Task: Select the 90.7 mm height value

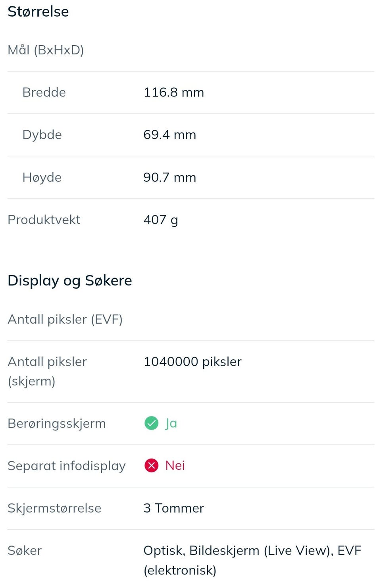Action: click(x=169, y=177)
